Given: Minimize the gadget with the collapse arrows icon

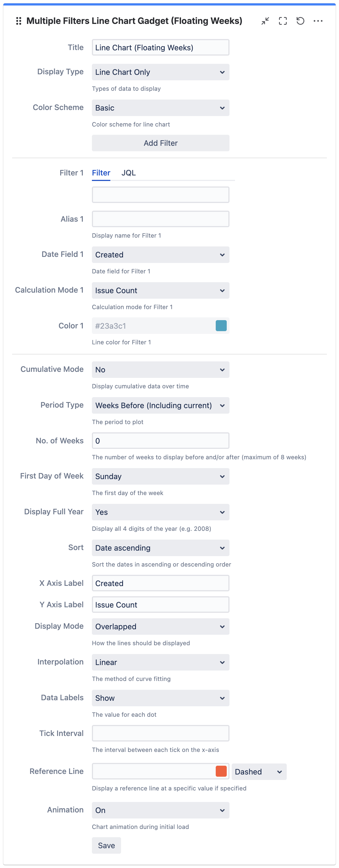Looking at the screenshot, I should click(x=265, y=21).
